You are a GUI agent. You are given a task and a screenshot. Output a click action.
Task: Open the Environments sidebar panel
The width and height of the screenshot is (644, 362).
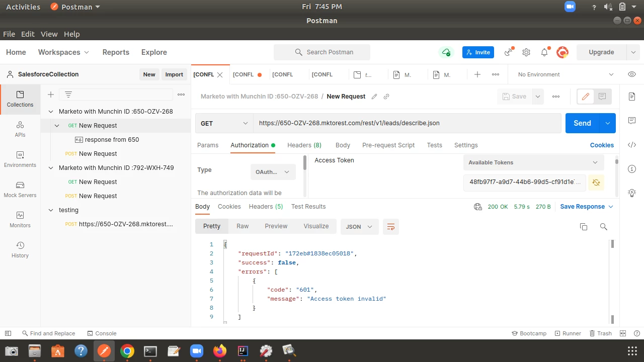[x=20, y=159]
